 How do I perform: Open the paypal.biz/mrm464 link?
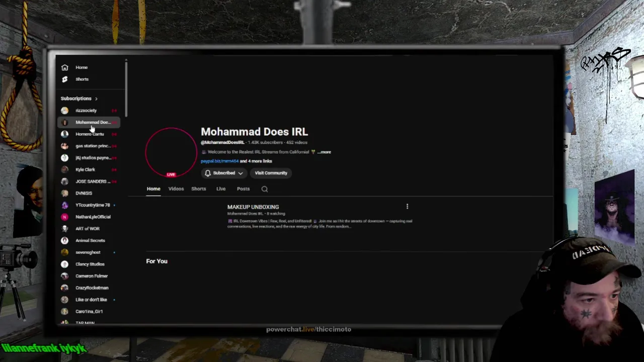point(219,161)
